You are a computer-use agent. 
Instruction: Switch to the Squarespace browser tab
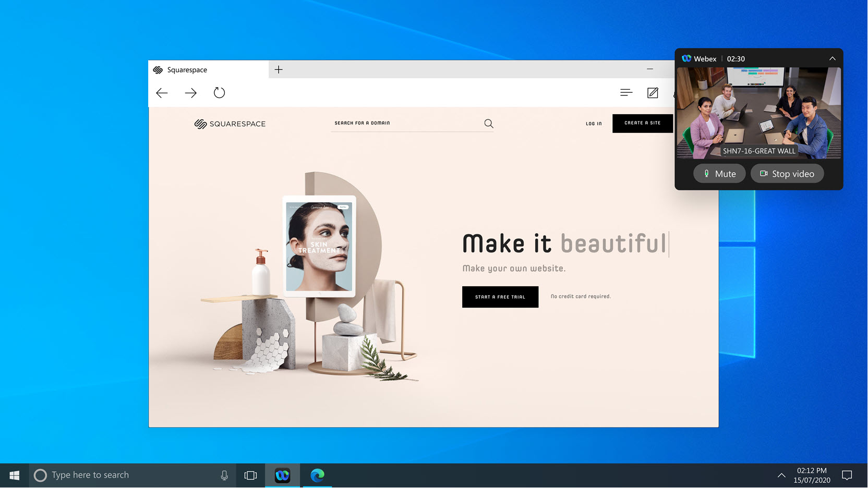pos(209,69)
